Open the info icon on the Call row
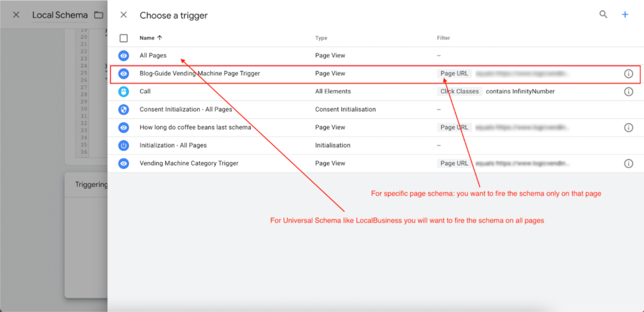This screenshot has height=312, width=644. pos(628,91)
